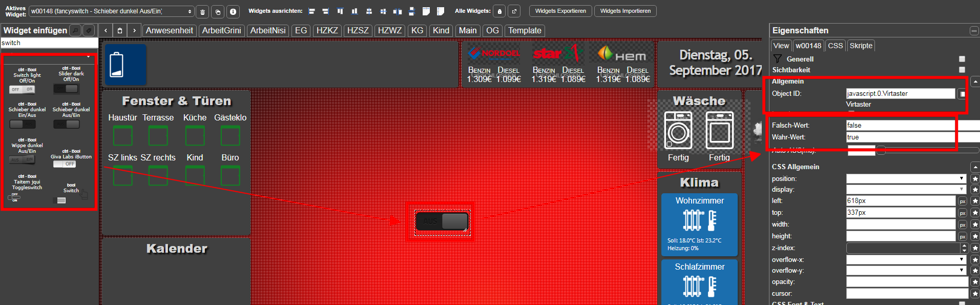Copy the active widget using the duplicate icon
The width and height of the screenshot is (980, 305).
point(218,11)
